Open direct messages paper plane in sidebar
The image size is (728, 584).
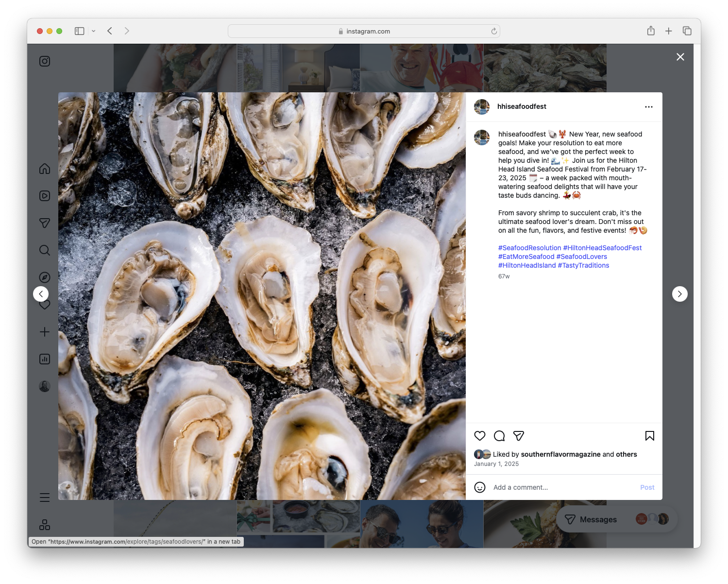(45, 223)
